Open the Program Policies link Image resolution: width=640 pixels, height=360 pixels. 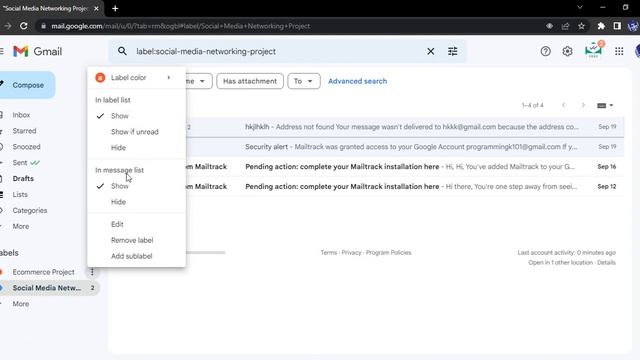pos(389,253)
